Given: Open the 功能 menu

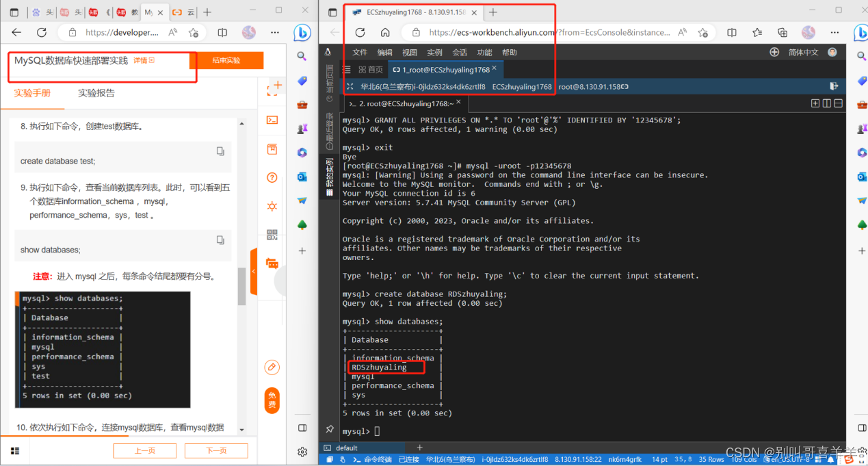Looking at the screenshot, I should point(484,52).
